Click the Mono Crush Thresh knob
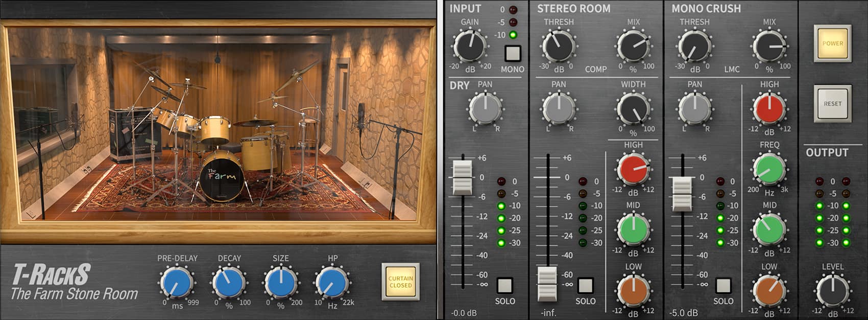 [x=694, y=46]
